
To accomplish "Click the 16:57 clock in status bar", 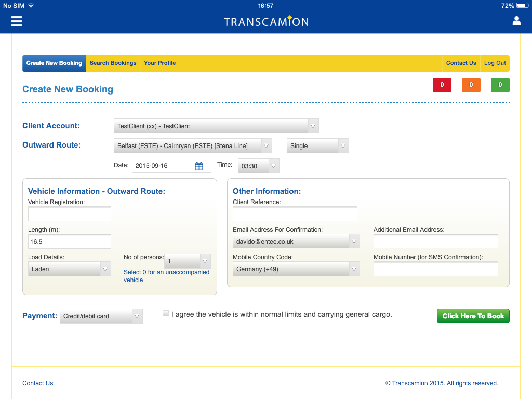I will pos(265,5).
